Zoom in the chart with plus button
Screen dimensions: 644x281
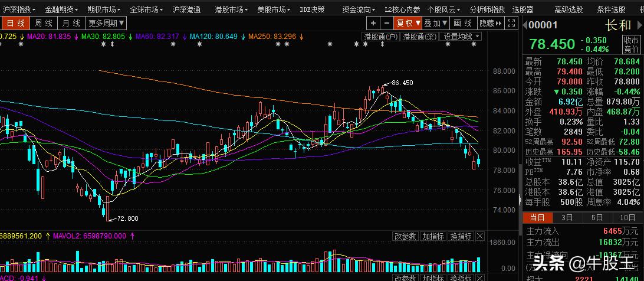point(373,23)
